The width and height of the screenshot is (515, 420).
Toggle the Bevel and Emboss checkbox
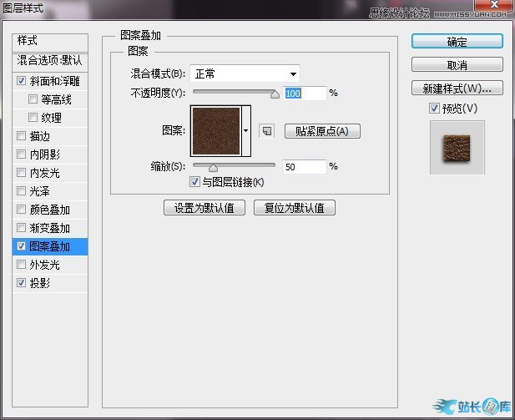[21, 82]
